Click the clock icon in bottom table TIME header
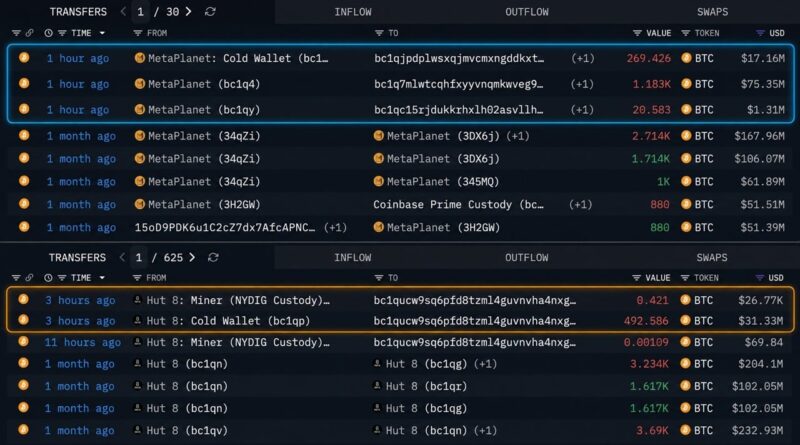Viewport: 800px width, 445px height. 48,278
